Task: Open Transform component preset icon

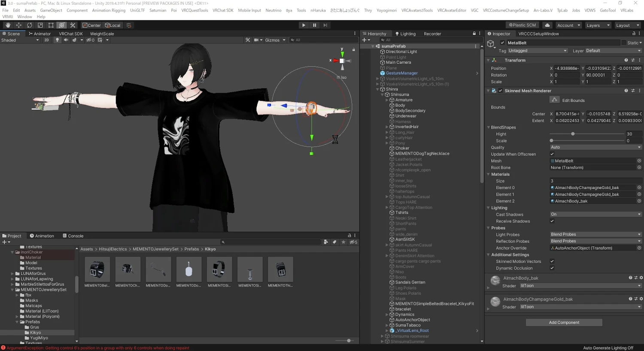Action: 633,60
